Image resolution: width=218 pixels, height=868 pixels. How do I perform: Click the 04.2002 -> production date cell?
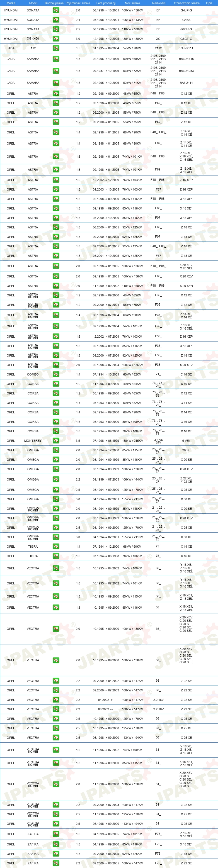(x=105, y=699)
